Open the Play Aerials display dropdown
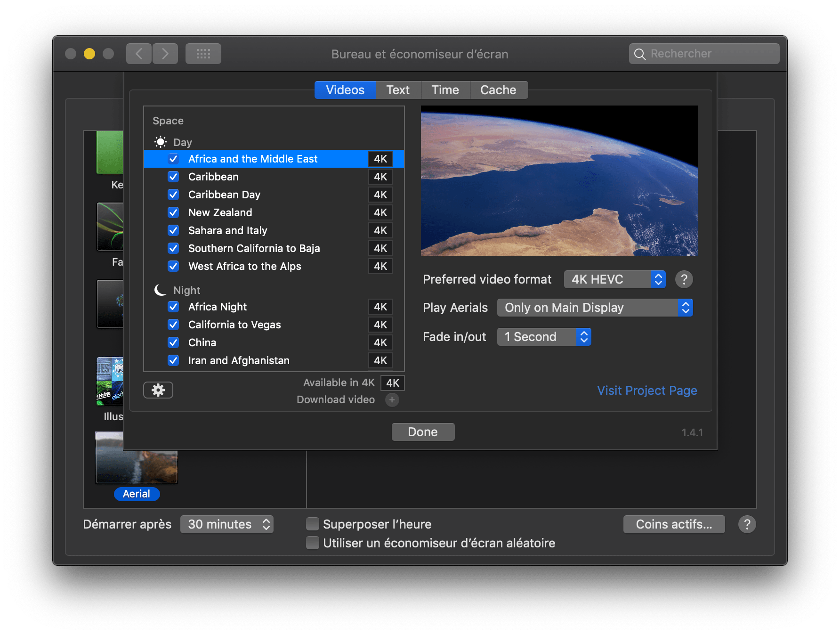 [595, 308]
